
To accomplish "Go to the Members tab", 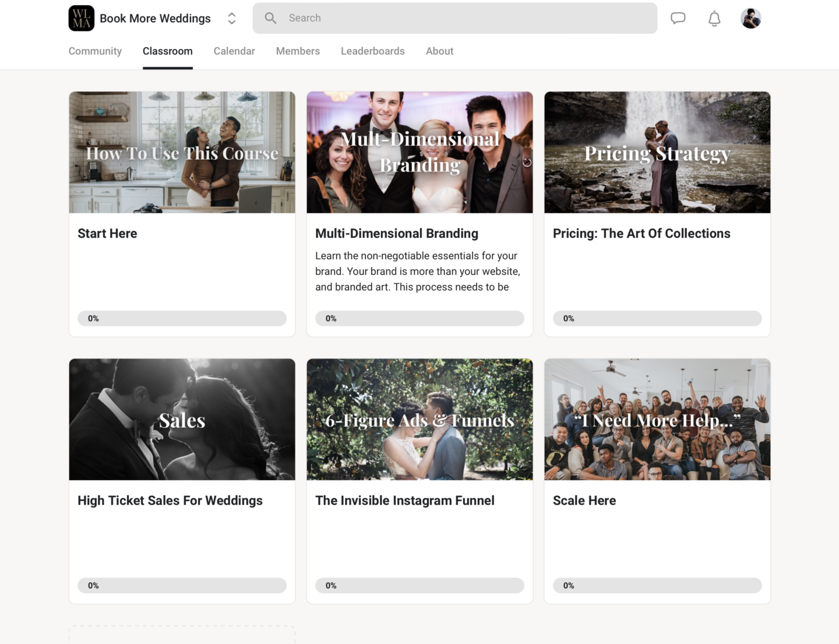I will (x=298, y=51).
